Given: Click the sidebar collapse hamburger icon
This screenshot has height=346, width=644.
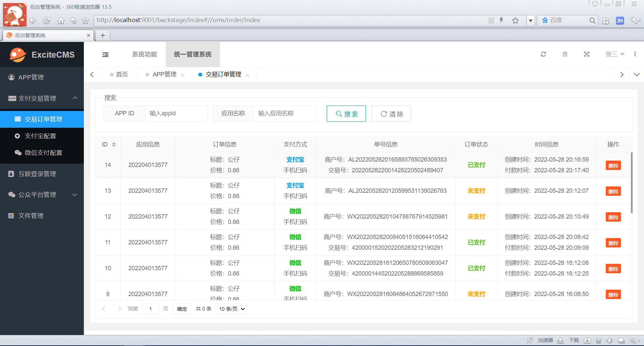Looking at the screenshot, I should tap(105, 55).
